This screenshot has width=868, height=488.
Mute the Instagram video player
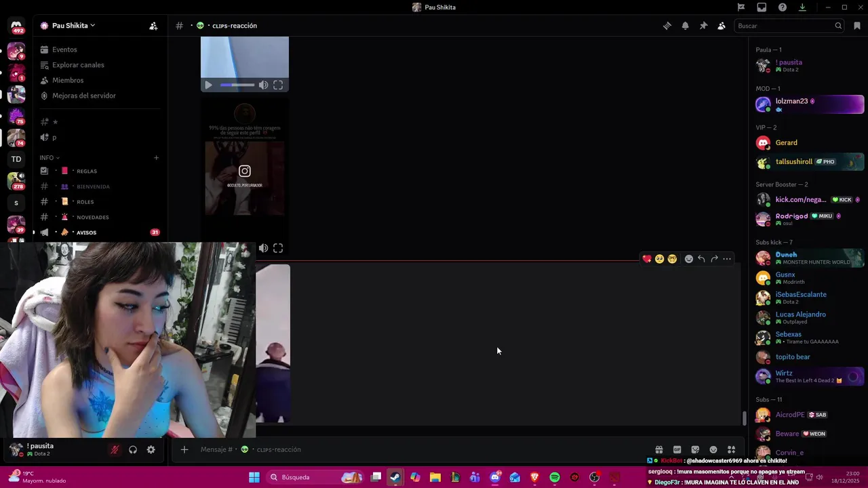click(x=263, y=248)
